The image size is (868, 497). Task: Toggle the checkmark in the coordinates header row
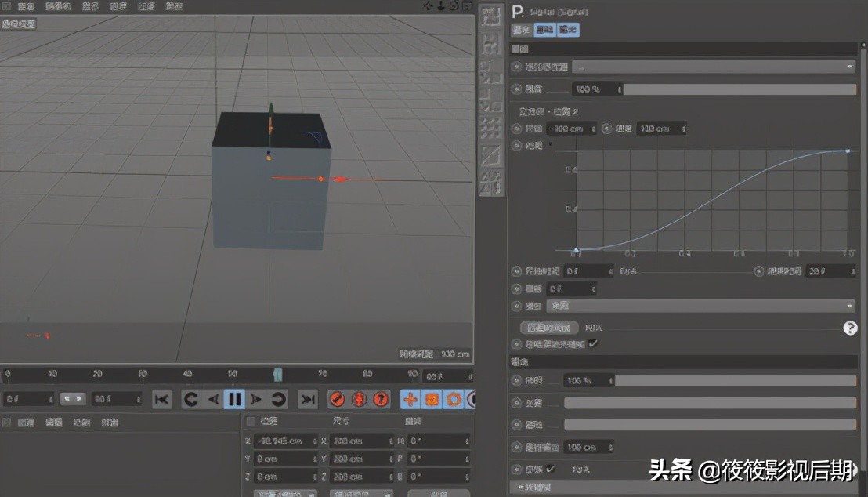[251, 421]
